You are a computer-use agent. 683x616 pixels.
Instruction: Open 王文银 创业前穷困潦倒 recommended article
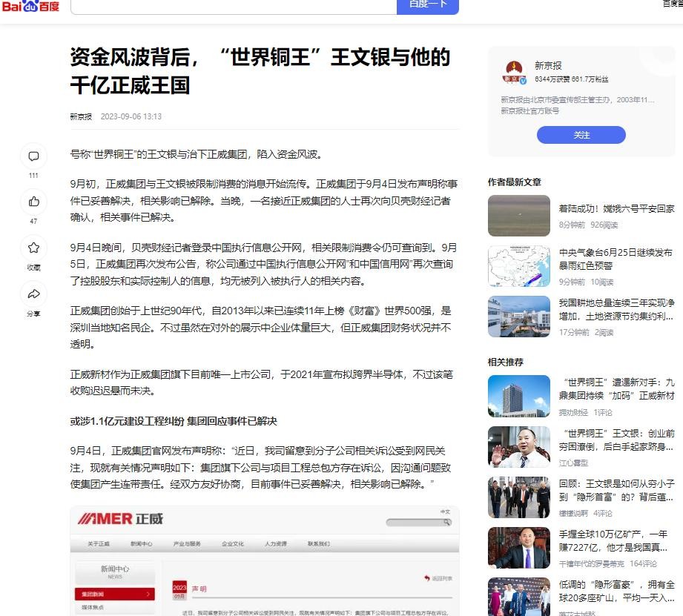616,440
